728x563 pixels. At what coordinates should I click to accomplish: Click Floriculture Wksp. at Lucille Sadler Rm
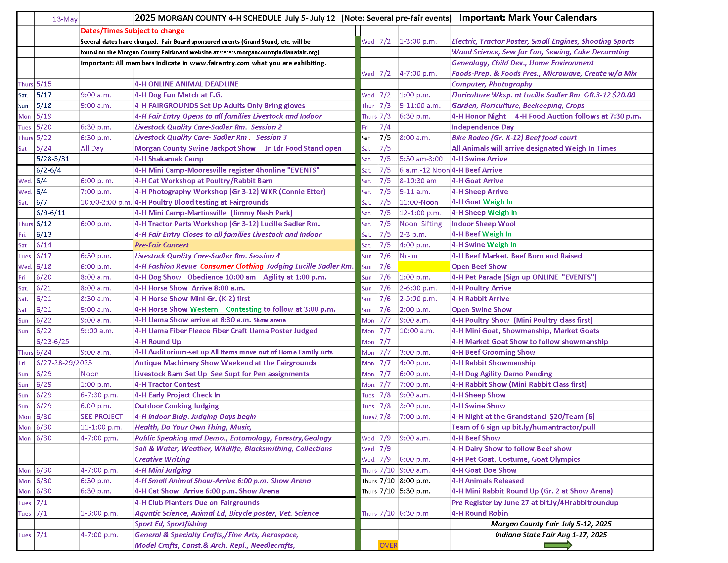[x=543, y=95]
